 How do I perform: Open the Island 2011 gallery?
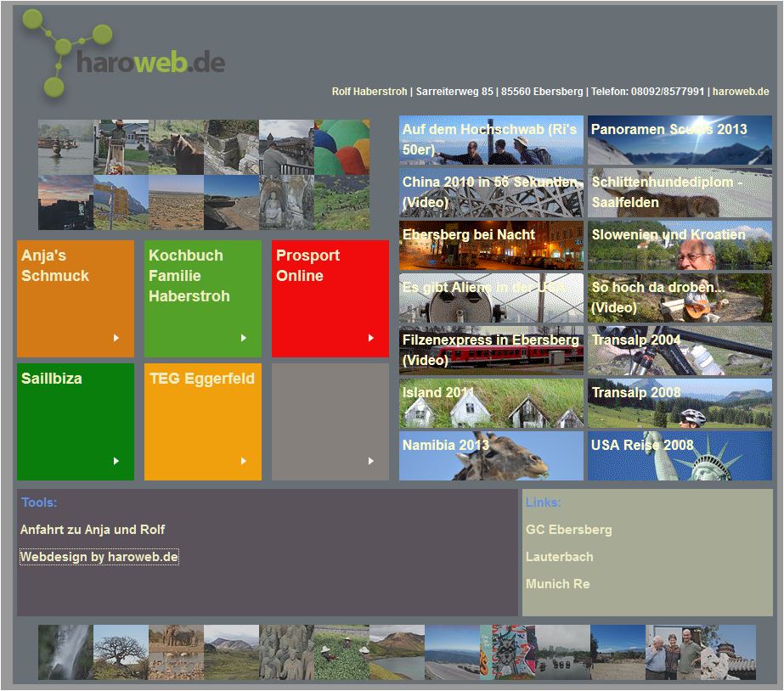(x=491, y=403)
